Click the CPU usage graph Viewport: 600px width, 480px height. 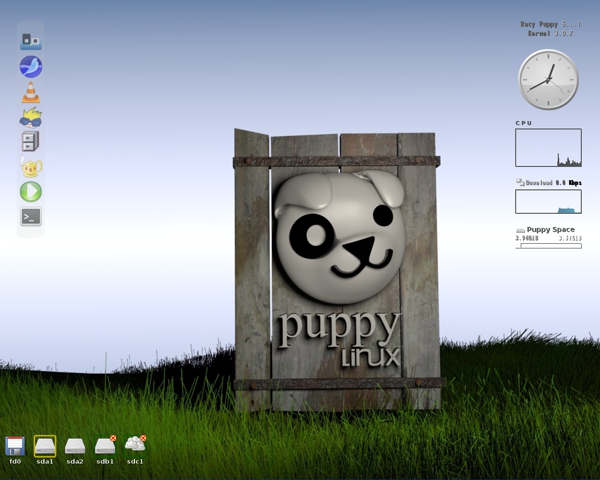548,147
